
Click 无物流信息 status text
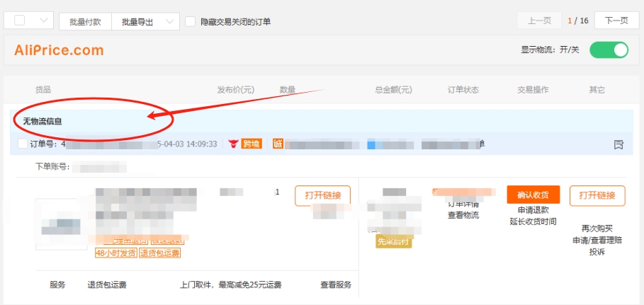pyautogui.click(x=43, y=122)
